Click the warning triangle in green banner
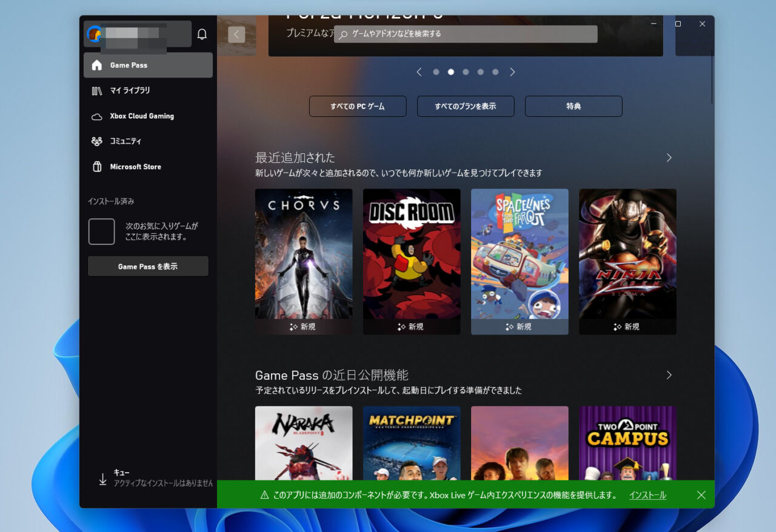The width and height of the screenshot is (776, 532). (264, 495)
